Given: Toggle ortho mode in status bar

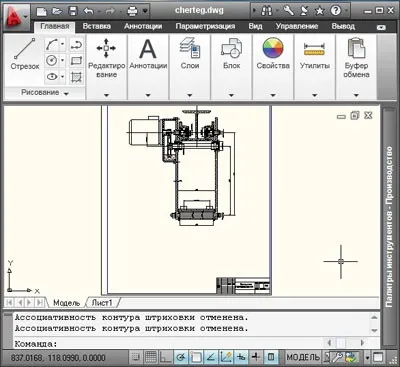Looking at the screenshot, I should 166,357.
